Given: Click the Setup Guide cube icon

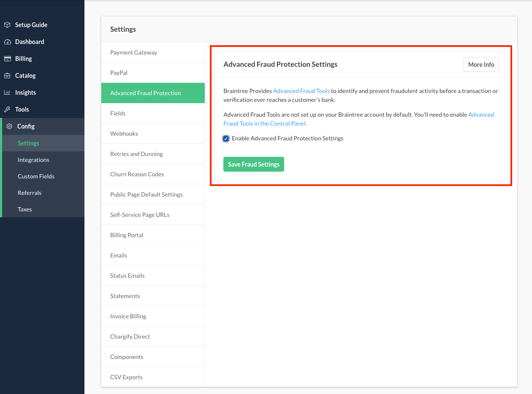Looking at the screenshot, I should click(7, 25).
